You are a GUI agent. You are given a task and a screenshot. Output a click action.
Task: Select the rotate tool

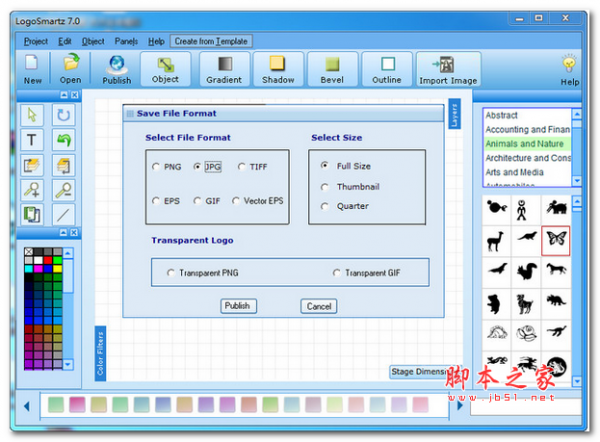(x=64, y=115)
